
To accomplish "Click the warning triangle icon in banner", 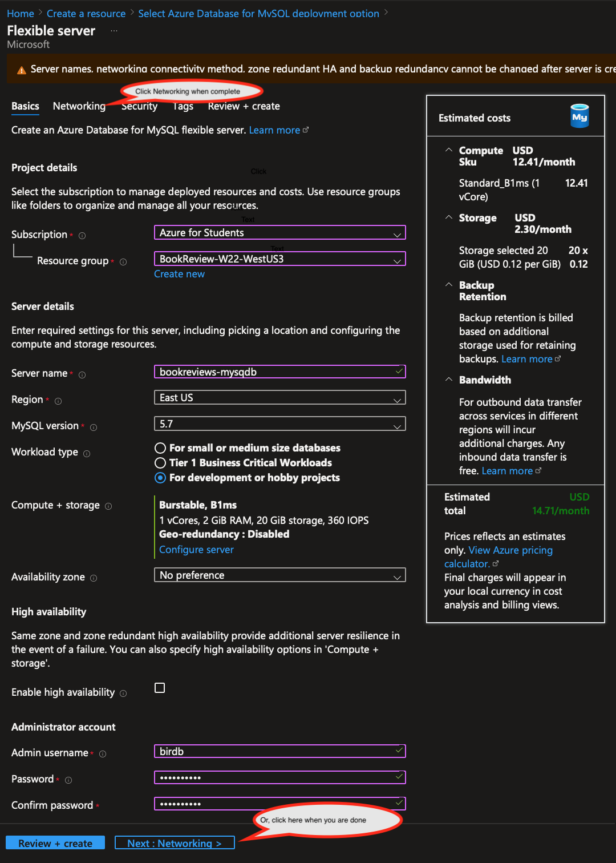I will [x=22, y=70].
